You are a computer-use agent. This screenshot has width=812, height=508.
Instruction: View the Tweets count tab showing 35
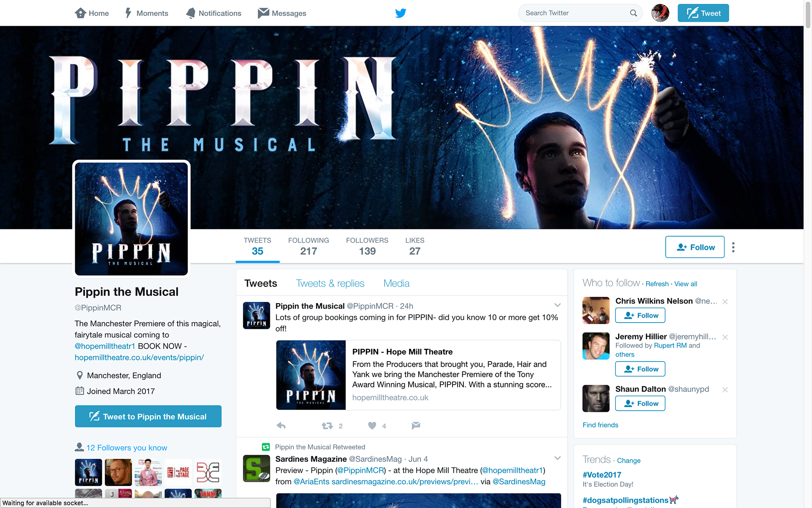tap(258, 246)
